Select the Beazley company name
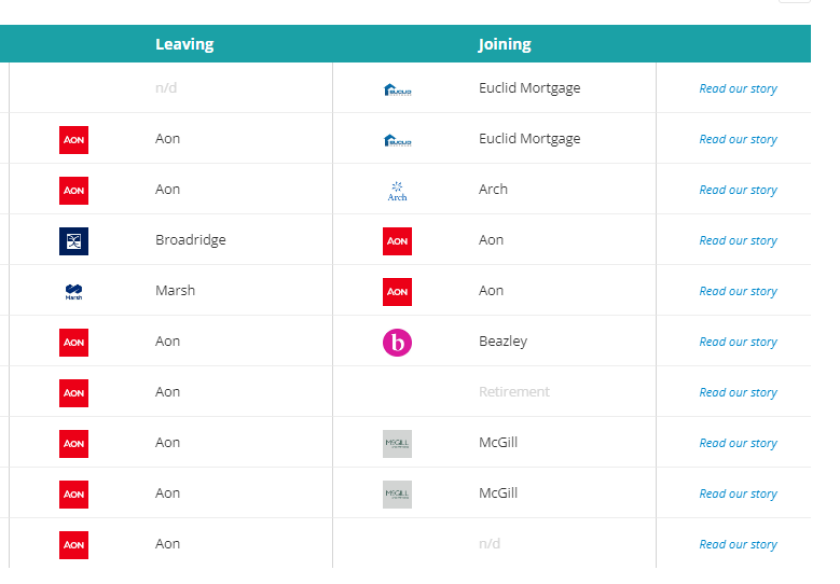Viewport: 840px width, 584px height. pyautogui.click(x=502, y=341)
